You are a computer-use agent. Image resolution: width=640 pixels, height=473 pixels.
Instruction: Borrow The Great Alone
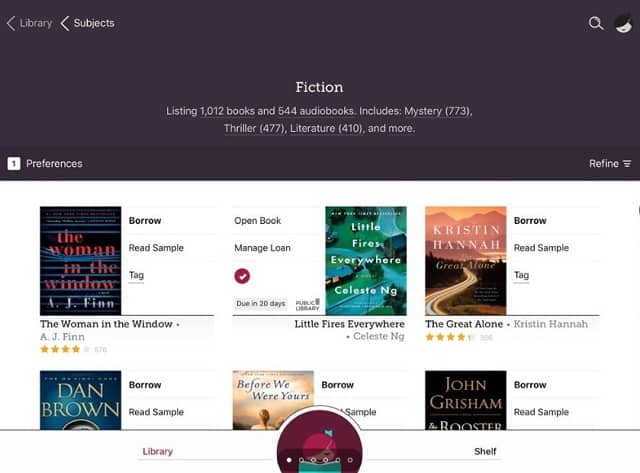[530, 221]
